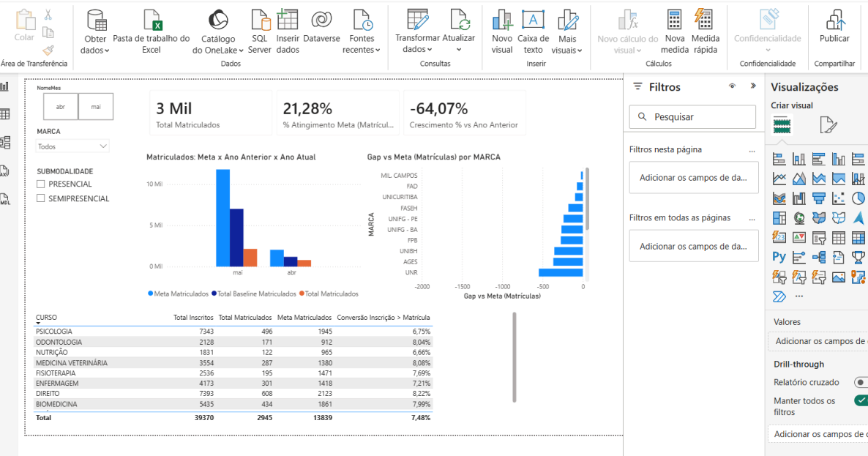Open more visuals ellipsis in Visualizações
868x456 pixels.
798,296
